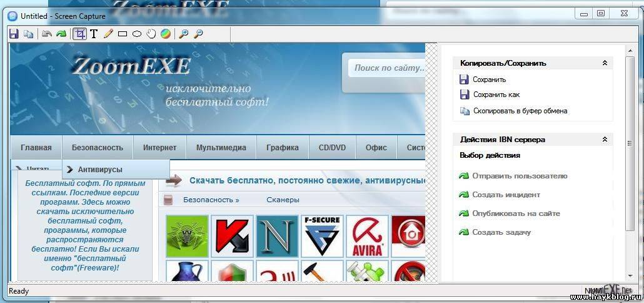Click the green Redo arrow icon
Image resolution: width=644 pixels, height=303 pixels.
coord(61,34)
